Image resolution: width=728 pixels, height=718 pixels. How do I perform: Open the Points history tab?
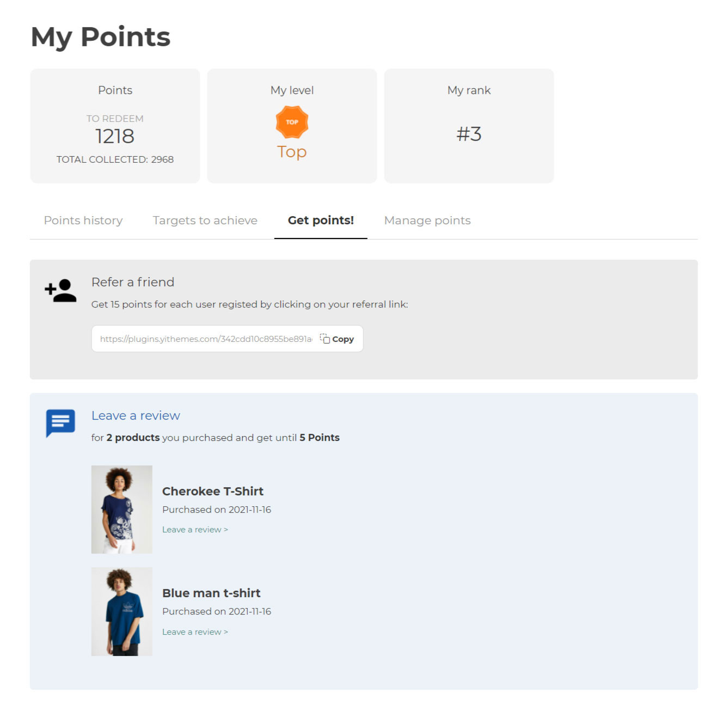[x=83, y=220]
